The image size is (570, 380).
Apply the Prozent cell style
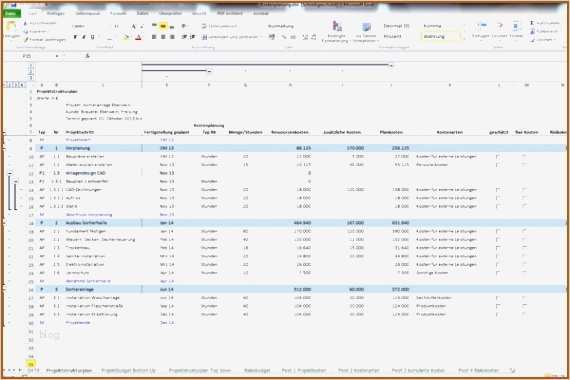pos(393,36)
